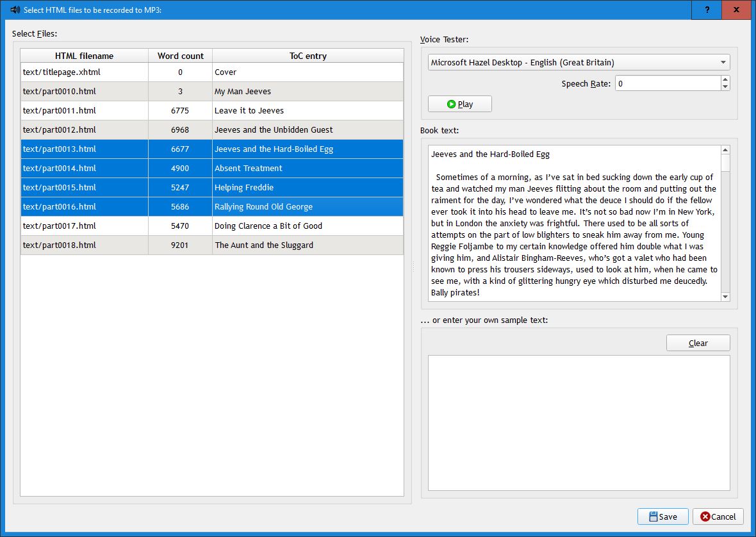Cancel the dialog
This screenshot has height=537, width=756.
click(718, 516)
